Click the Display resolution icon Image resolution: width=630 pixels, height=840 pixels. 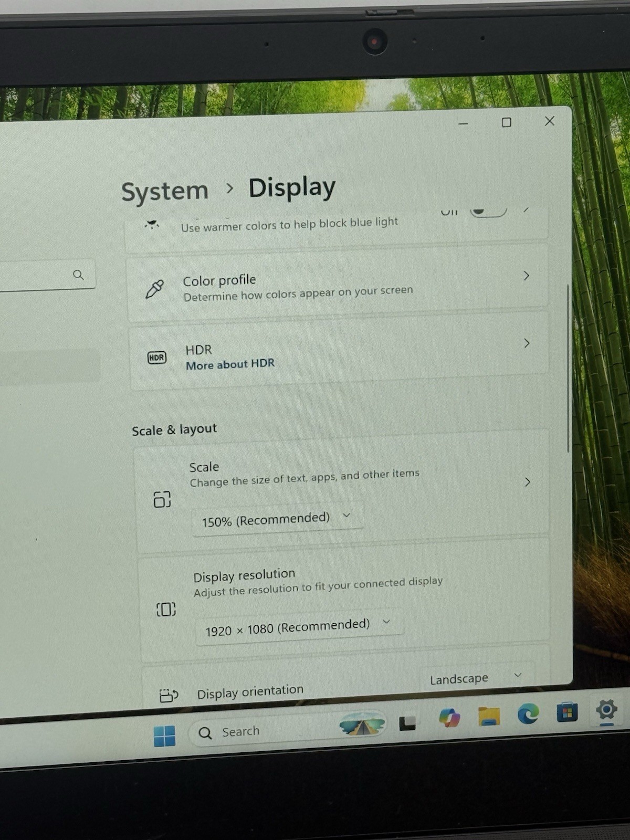[166, 609]
